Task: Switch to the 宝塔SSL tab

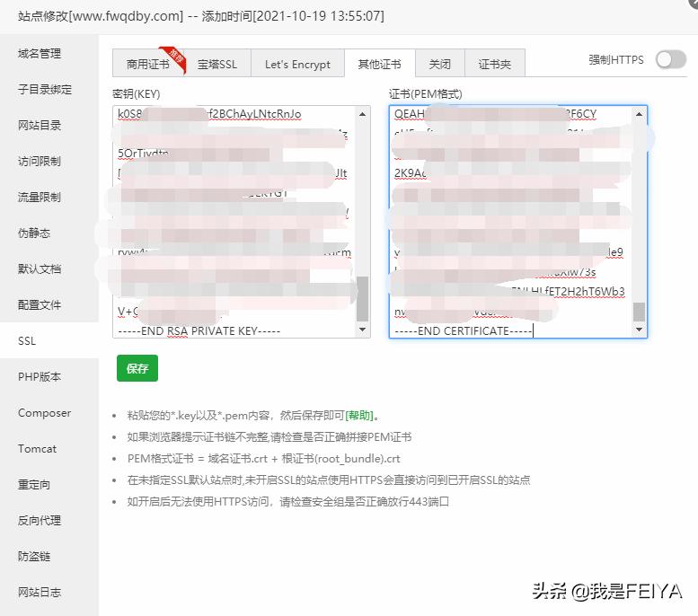Action: pyautogui.click(x=217, y=64)
